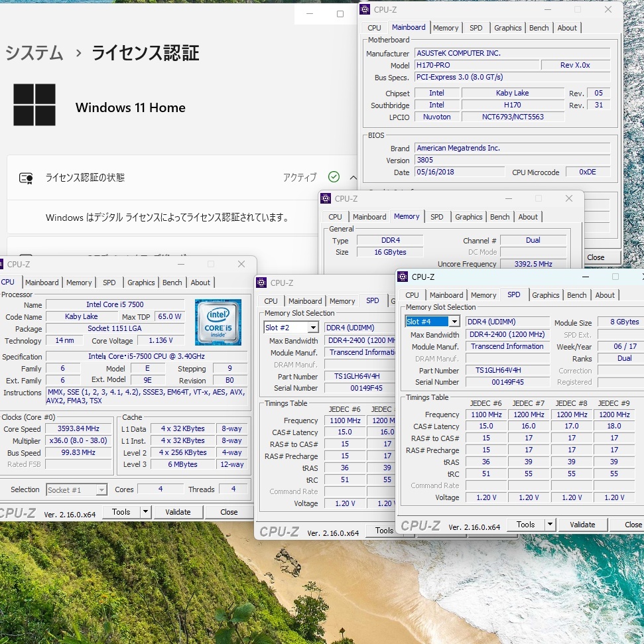The height and width of the screenshot is (644, 644).
Task: Click CPU-Z icon in Slot #4 window title bar
Action: tap(403, 277)
